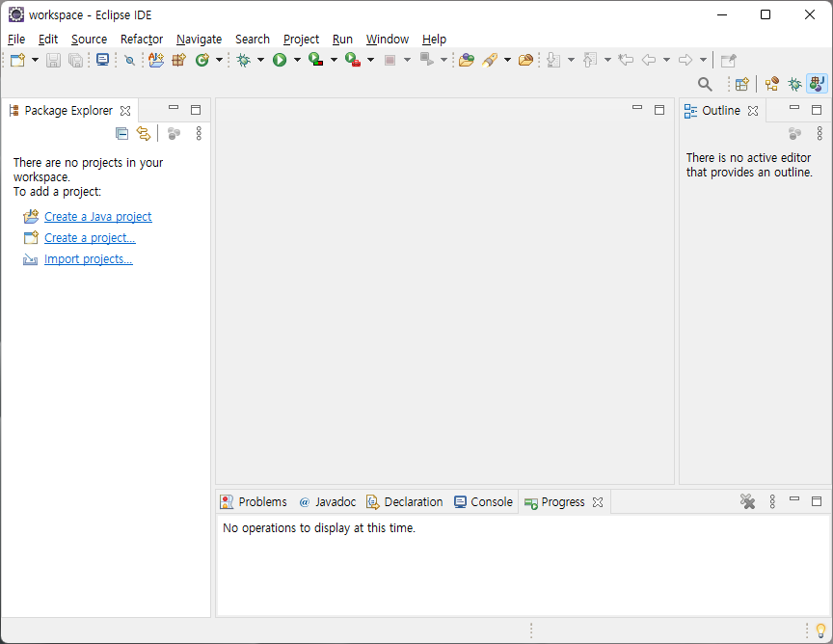Click the Create a Java project link
833x644 pixels.
tap(98, 217)
